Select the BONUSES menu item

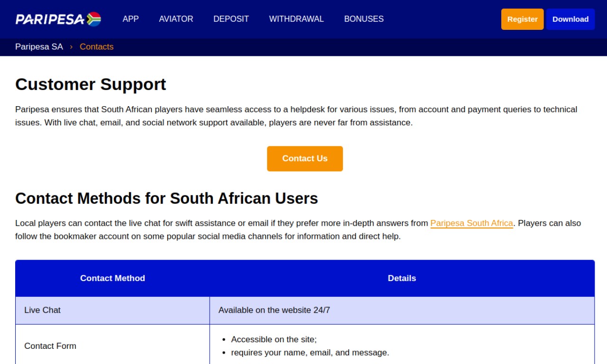point(364,19)
